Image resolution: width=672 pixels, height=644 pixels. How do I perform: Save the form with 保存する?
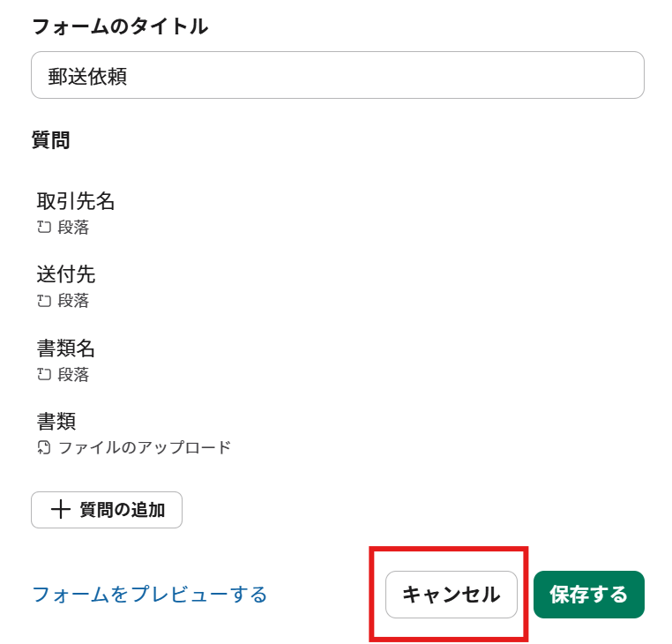588,595
